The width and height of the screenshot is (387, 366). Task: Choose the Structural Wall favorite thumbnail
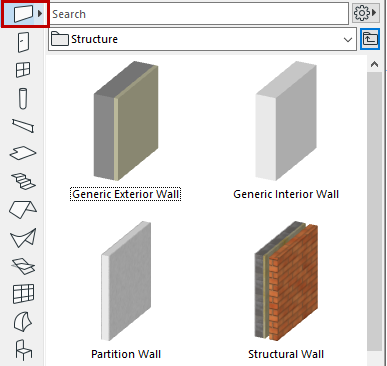pyautogui.click(x=286, y=281)
